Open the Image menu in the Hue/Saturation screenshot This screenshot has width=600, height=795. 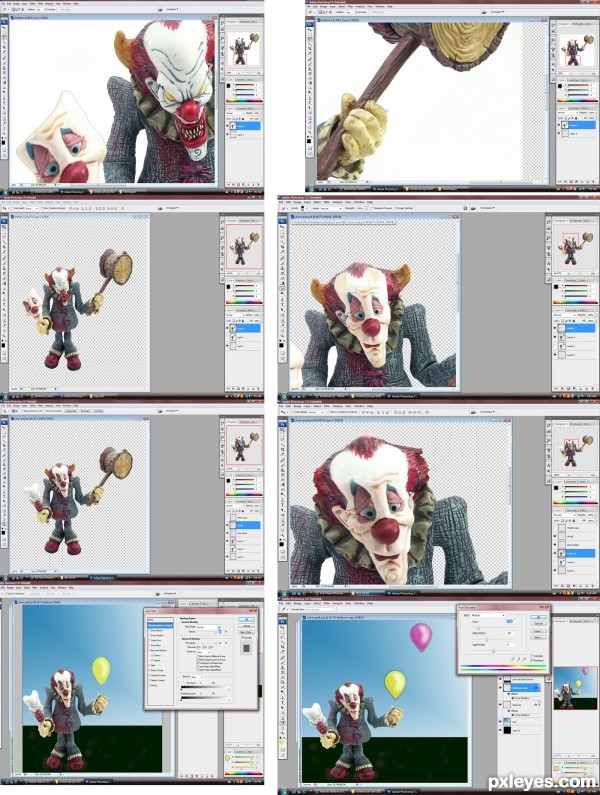(298, 603)
